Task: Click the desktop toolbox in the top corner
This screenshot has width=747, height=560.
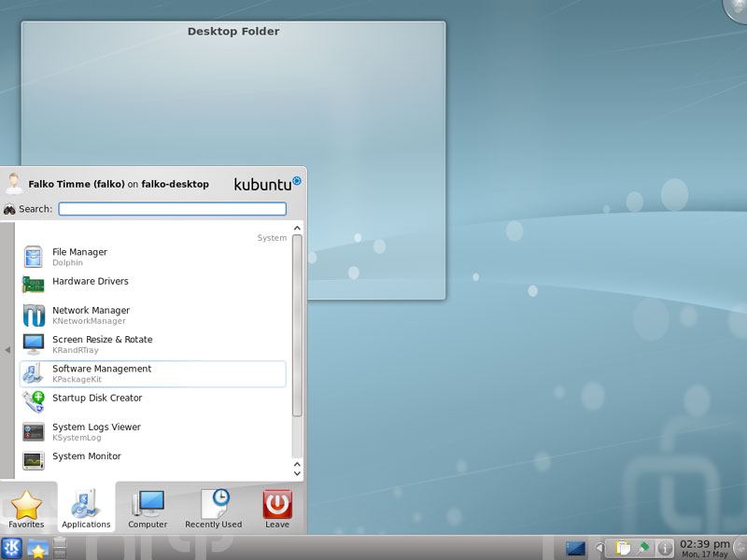Action: [736, 9]
